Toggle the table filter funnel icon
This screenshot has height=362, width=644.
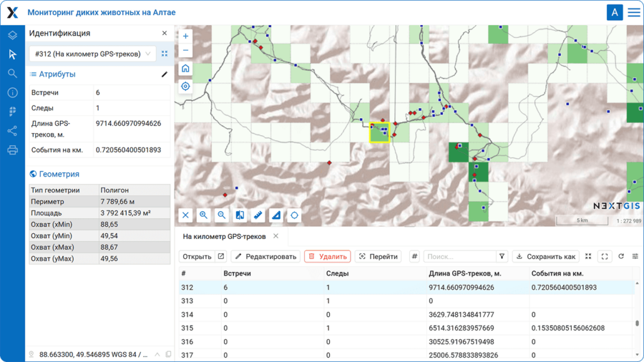(x=502, y=256)
